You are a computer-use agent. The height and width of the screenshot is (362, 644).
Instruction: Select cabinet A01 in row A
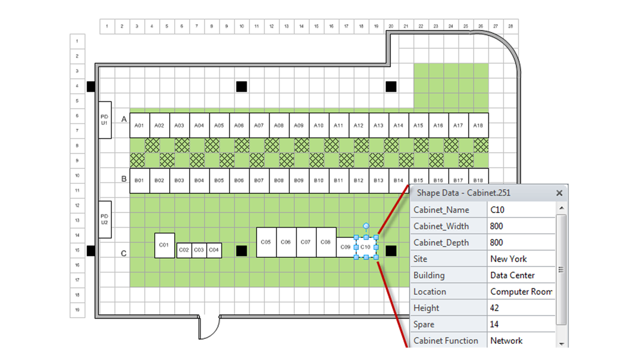(139, 125)
